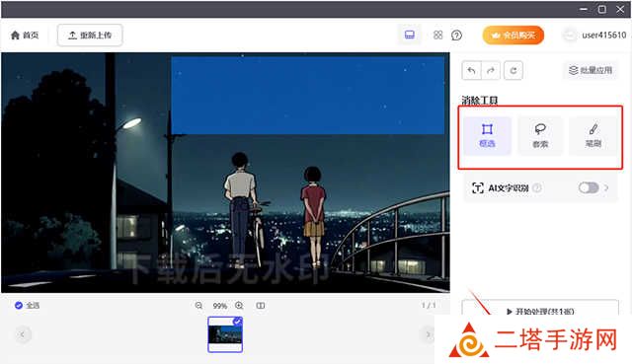Click the 1 / 1 page indicator
The width and height of the screenshot is (632, 364).
429,305
